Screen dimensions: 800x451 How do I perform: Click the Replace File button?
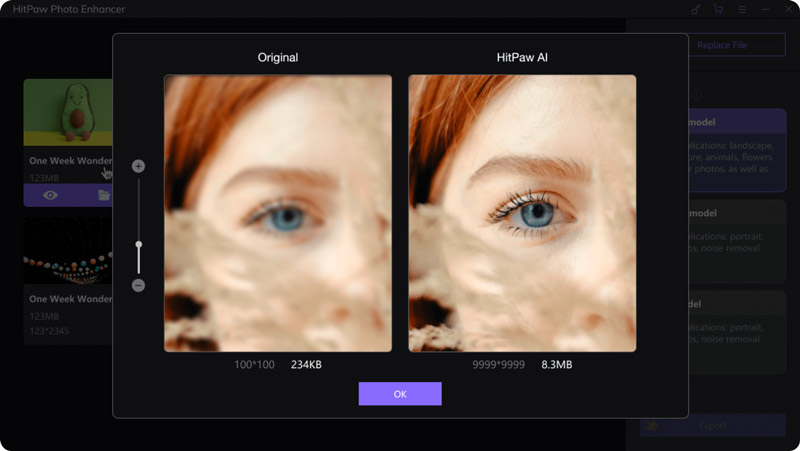(735, 45)
